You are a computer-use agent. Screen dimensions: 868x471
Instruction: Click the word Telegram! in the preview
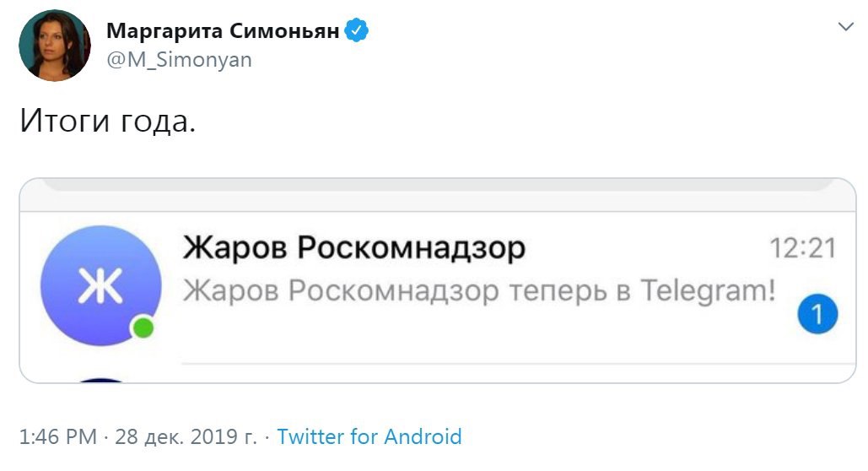pos(708,290)
